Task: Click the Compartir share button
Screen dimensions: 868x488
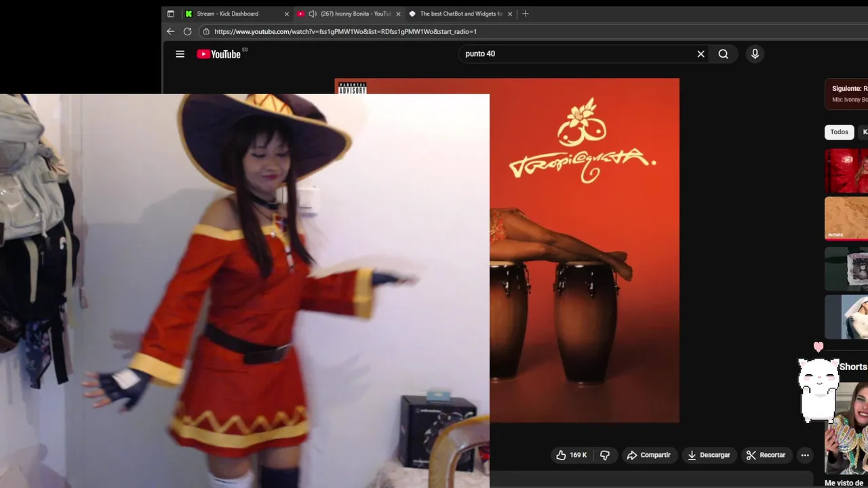Action: point(648,455)
